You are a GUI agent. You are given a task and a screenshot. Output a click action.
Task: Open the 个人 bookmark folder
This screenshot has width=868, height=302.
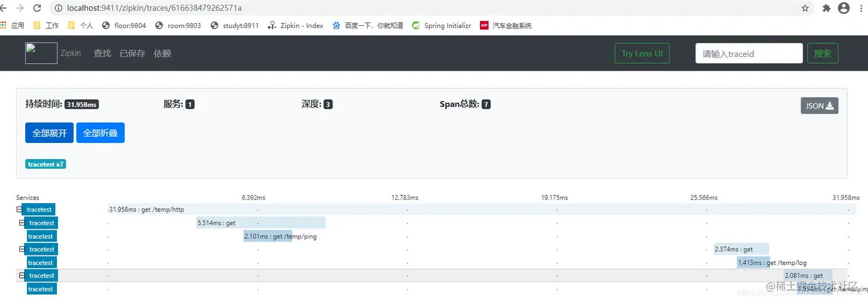click(80, 25)
